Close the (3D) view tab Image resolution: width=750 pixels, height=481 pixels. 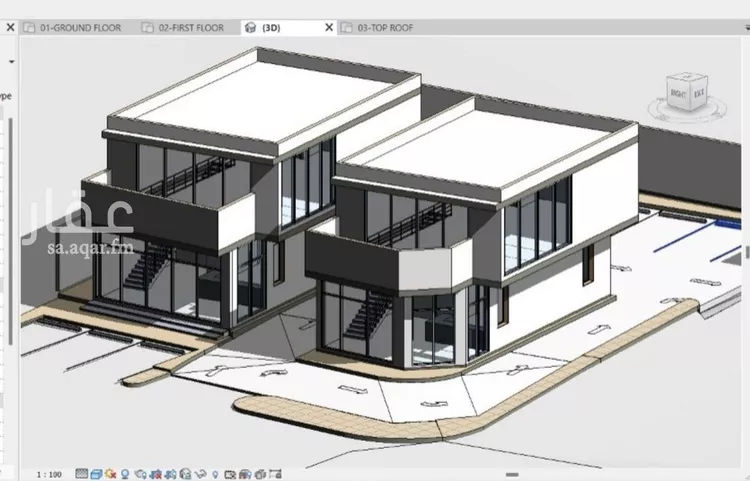tap(329, 28)
